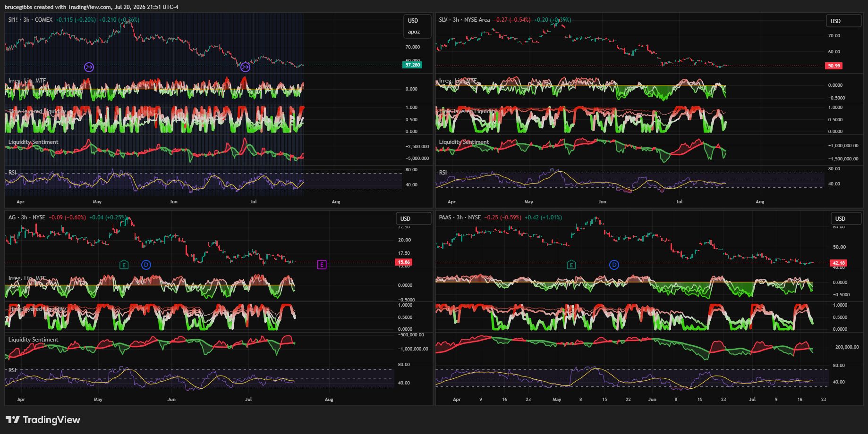Open the green earnings E marker on AG chart

point(124,265)
